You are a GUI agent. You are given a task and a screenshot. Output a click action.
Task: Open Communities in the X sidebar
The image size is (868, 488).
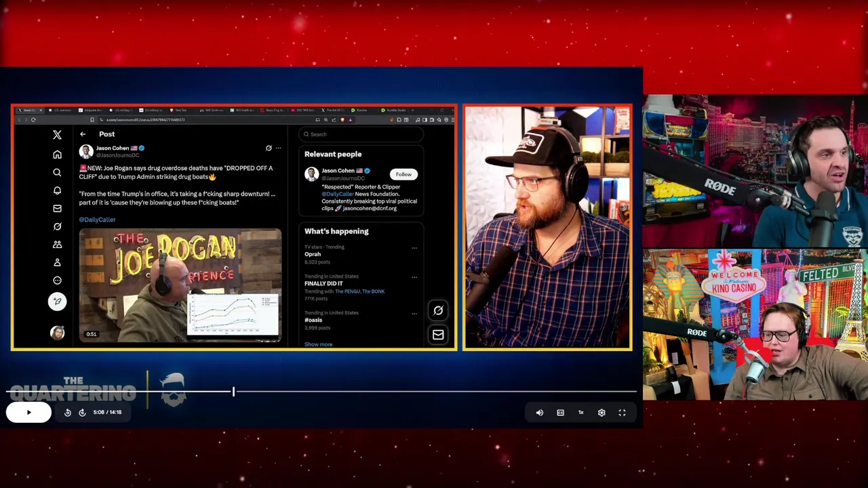[57, 244]
